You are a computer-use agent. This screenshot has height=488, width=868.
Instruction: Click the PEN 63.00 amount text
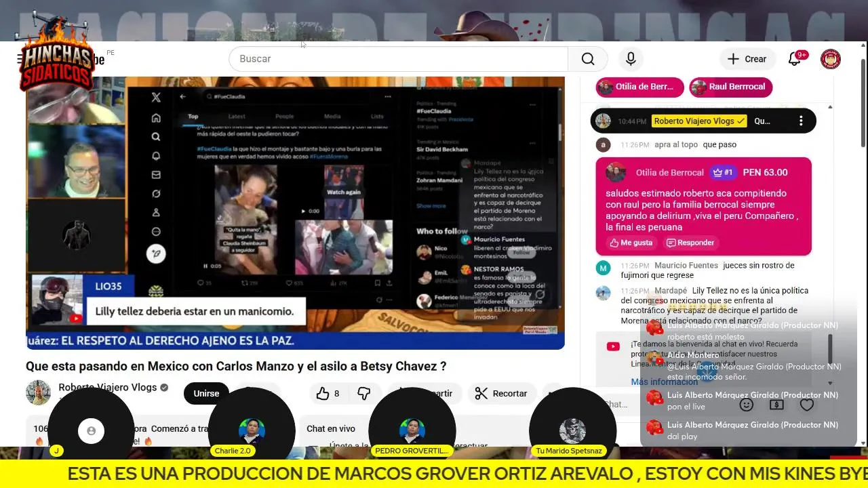click(765, 173)
